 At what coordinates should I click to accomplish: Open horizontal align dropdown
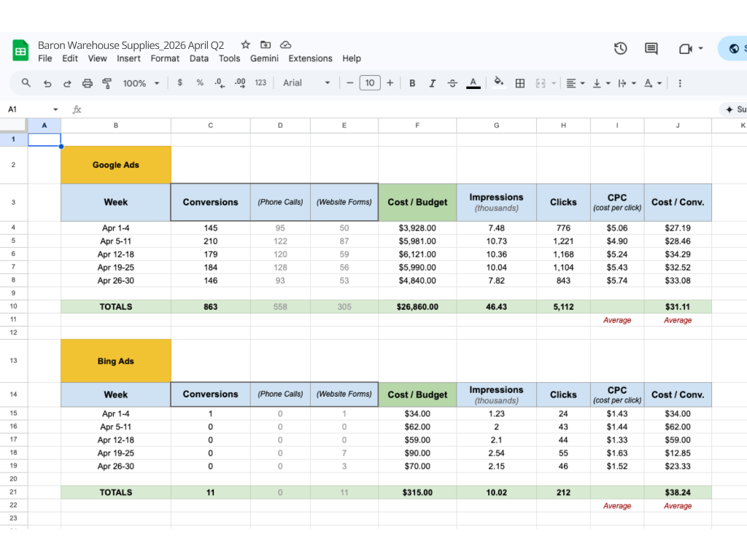point(575,83)
